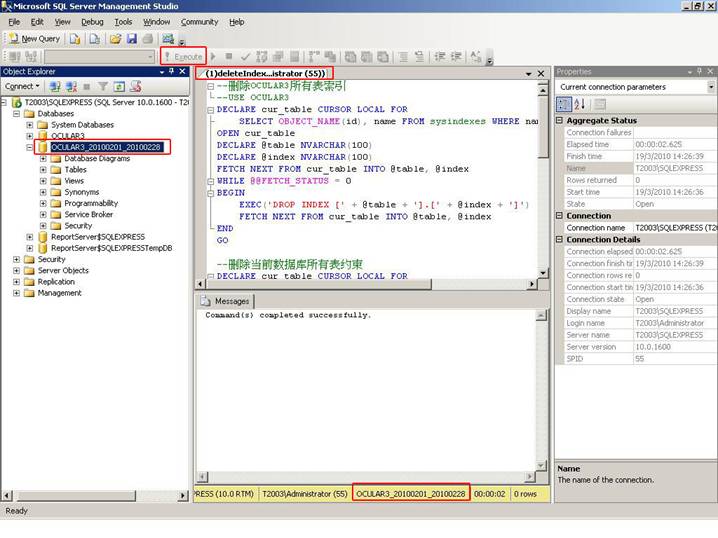
Task: Click the Increase Indent icon
Action: point(456,56)
